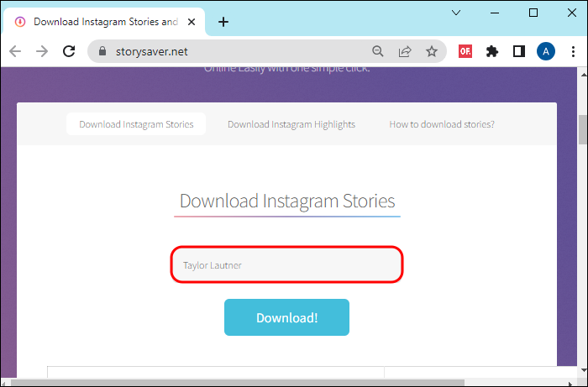Click the vertical scrollbar down arrow
This screenshot has width=588, height=387.
coord(583,370)
